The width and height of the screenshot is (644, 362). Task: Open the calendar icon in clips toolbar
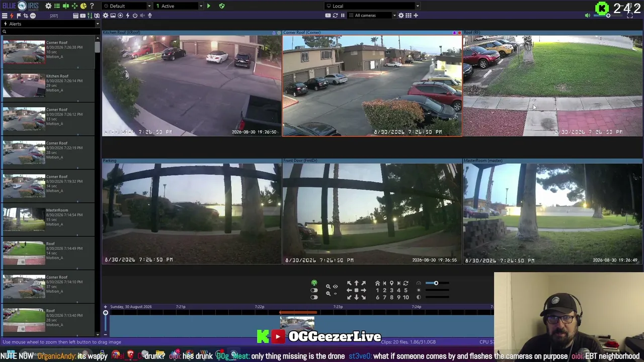(x=75, y=16)
